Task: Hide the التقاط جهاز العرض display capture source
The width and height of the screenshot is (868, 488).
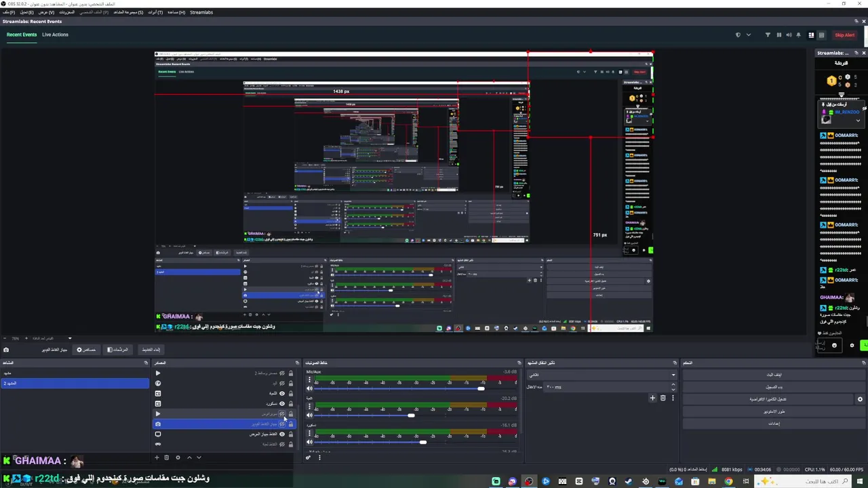Action: coord(282,434)
